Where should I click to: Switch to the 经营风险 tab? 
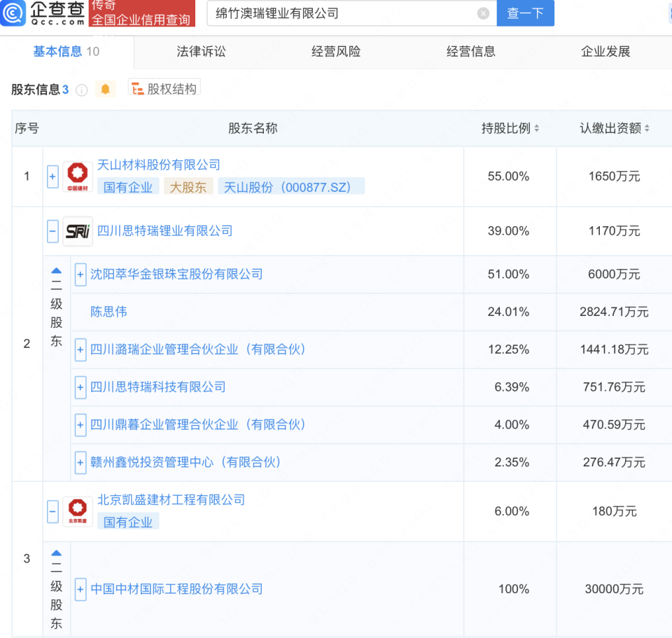point(336,51)
